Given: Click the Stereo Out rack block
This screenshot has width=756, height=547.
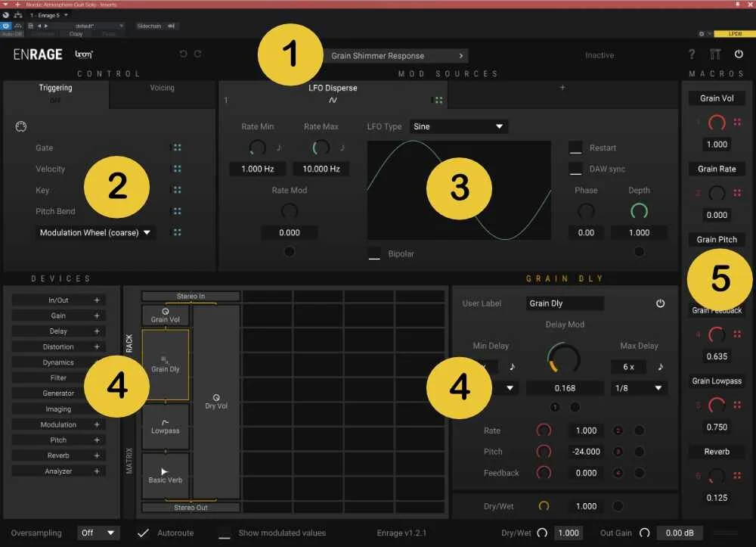Looking at the screenshot, I should (191, 508).
